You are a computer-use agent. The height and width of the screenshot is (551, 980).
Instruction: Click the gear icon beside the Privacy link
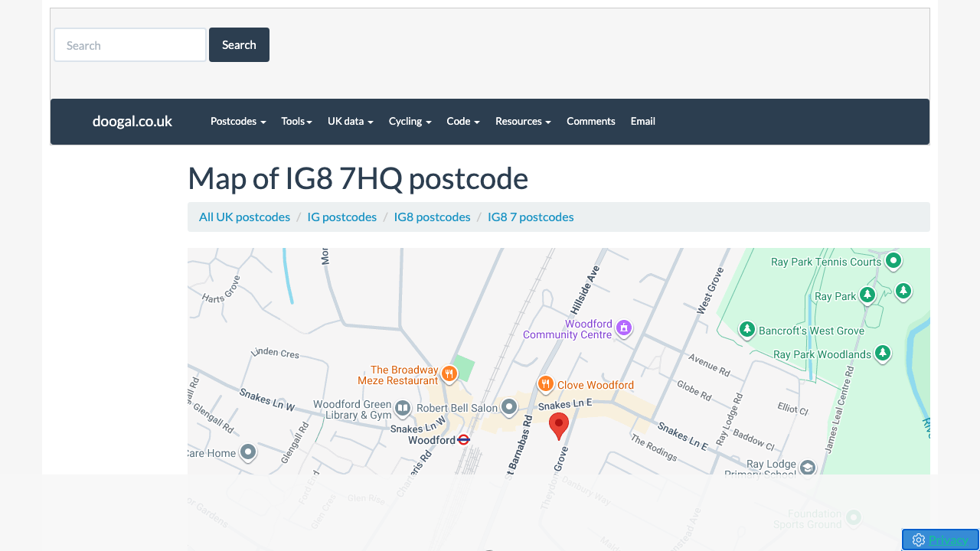(918, 540)
